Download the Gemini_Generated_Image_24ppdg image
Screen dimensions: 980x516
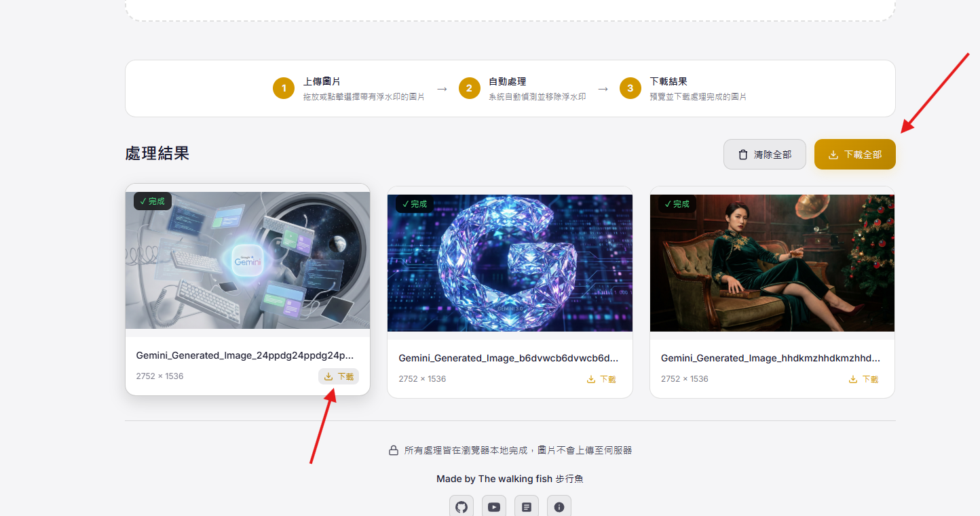pyautogui.click(x=339, y=376)
